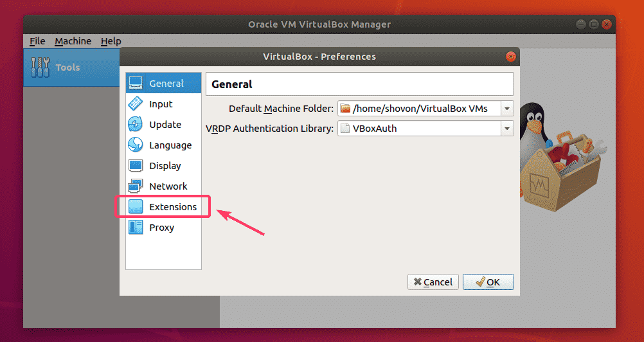644x342 pixels.
Task: Open the Help menu
Action: (111, 41)
